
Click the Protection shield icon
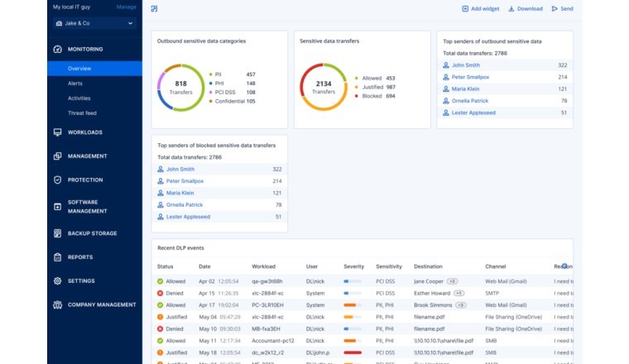[57, 180]
